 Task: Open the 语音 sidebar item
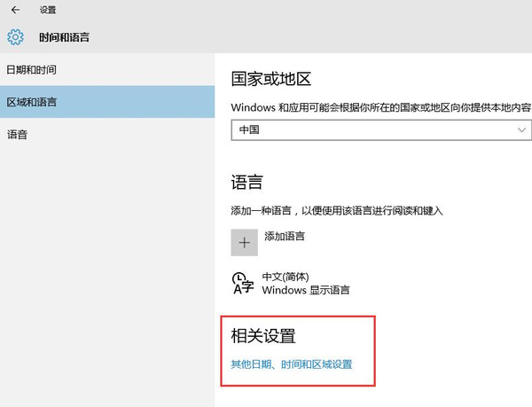[x=107, y=135]
